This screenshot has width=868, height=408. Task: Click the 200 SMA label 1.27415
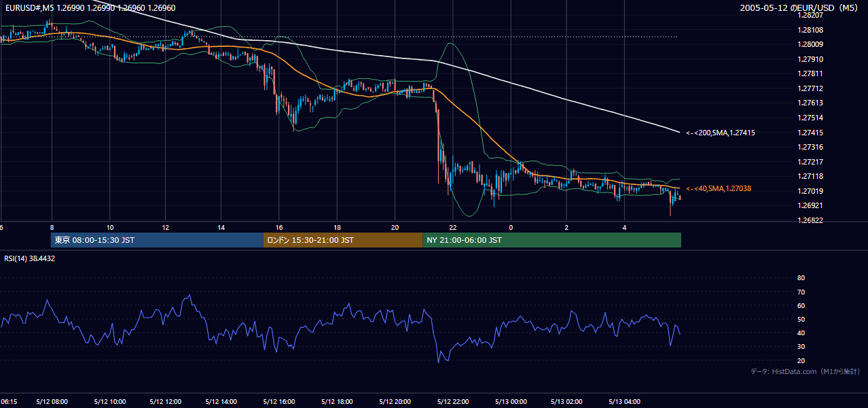(x=720, y=133)
